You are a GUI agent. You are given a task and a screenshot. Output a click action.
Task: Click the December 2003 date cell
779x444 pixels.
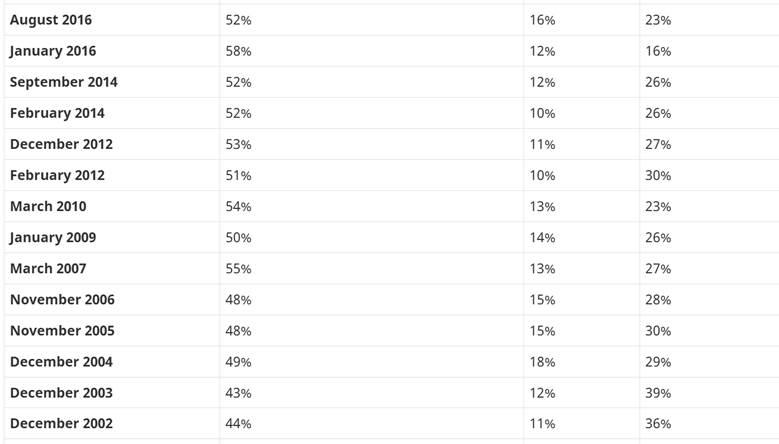[61, 392]
